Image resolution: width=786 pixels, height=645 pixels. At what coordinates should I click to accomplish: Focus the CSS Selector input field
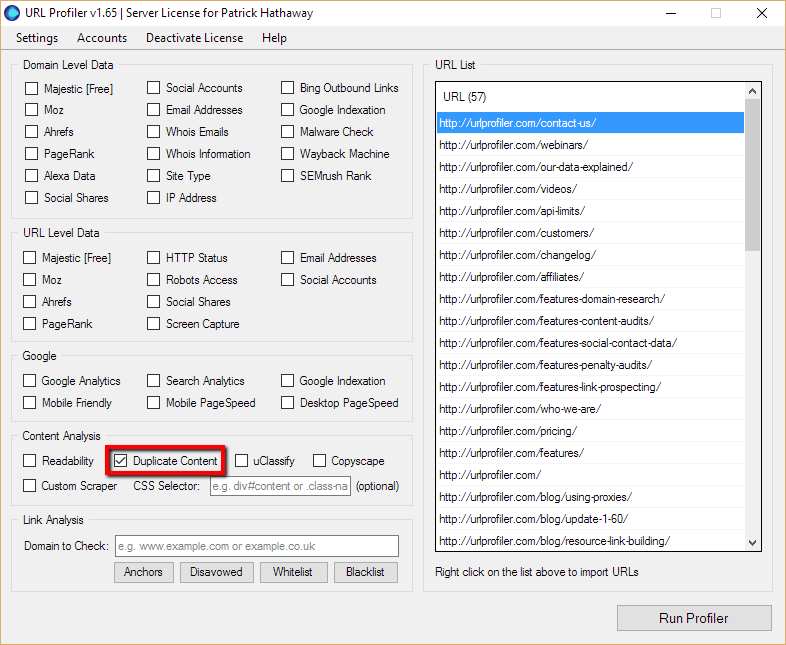280,486
